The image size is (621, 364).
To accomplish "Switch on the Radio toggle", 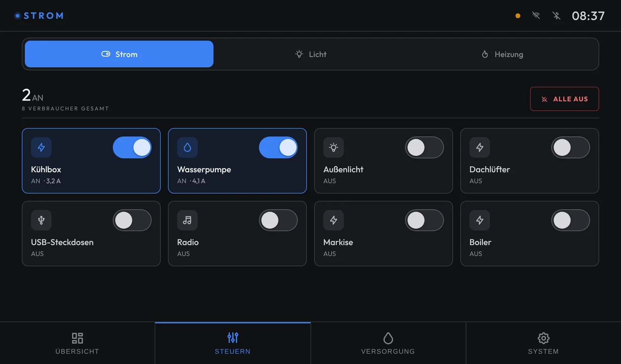I will coord(278,220).
